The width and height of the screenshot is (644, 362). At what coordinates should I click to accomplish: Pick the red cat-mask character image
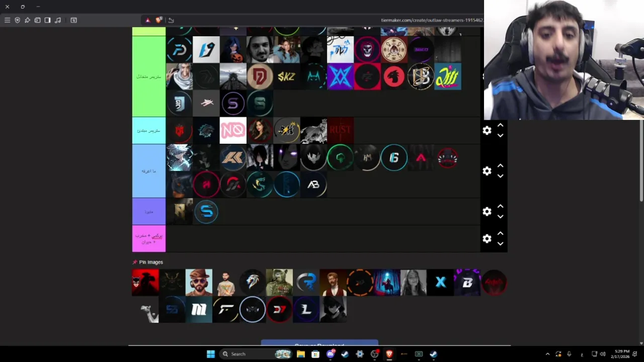(145, 282)
